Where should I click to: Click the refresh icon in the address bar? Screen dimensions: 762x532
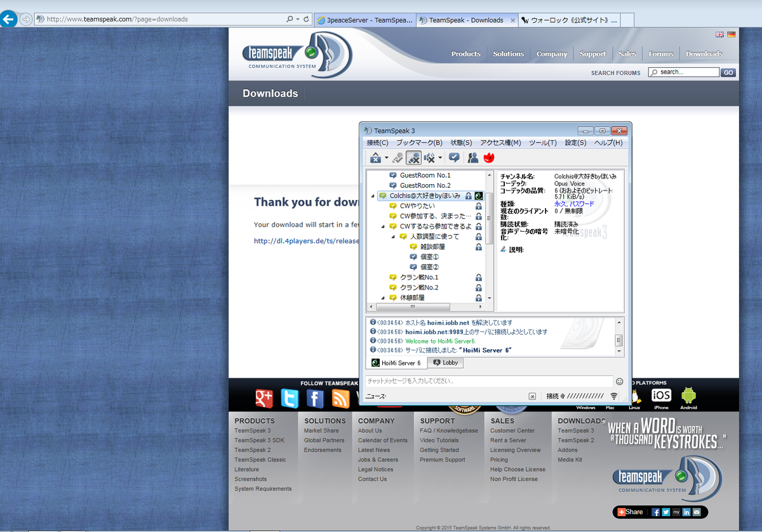[307, 19]
